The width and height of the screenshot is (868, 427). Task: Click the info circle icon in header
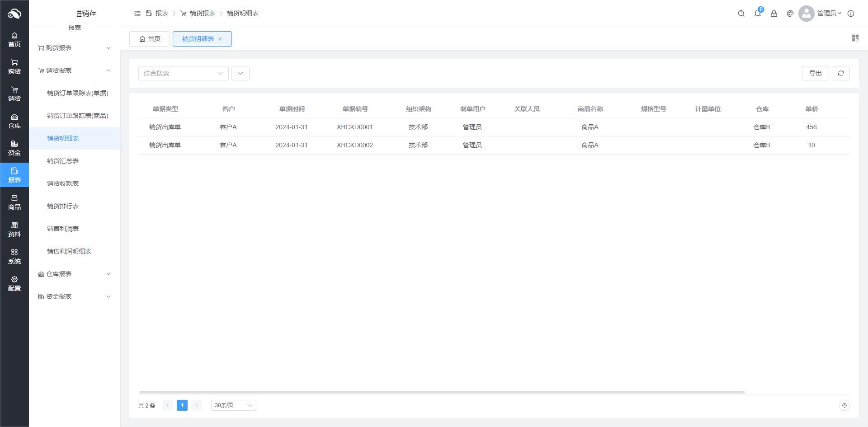(x=851, y=14)
